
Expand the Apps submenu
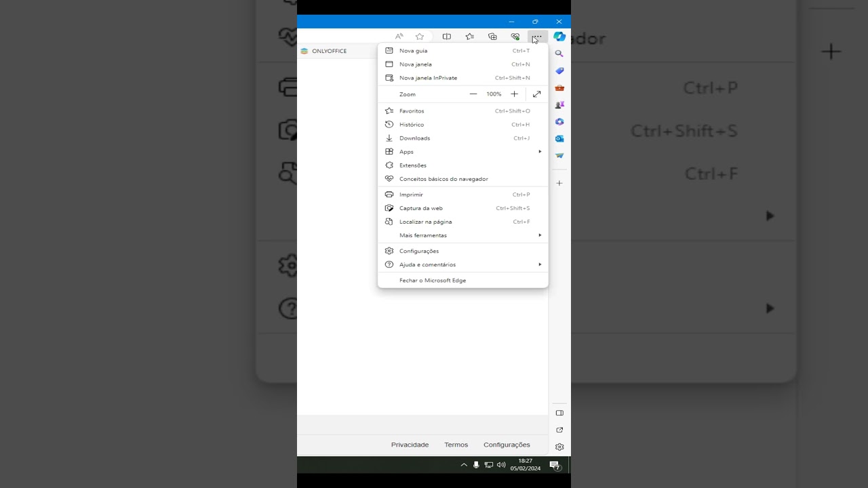[x=463, y=152]
